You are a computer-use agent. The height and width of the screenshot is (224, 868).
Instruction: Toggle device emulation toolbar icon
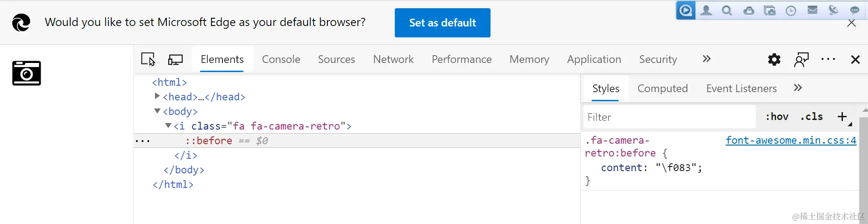[176, 59]
